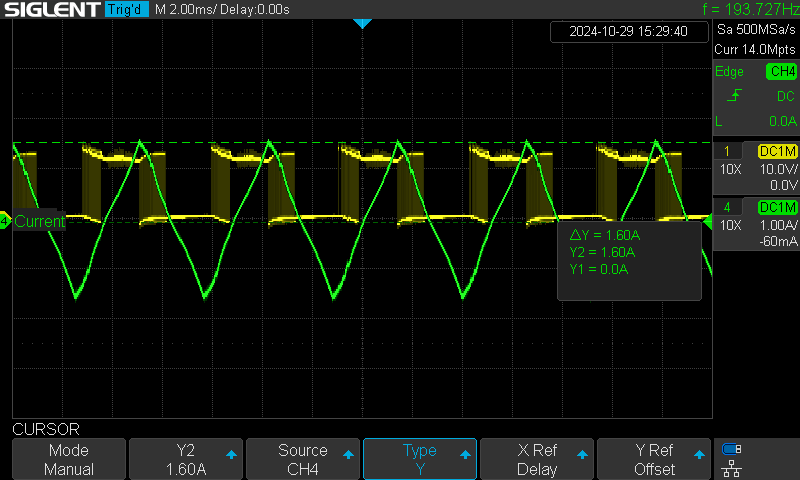Viewport: 800px width, 480px height.
Task: Click the channel 4 ground level marker
Action: coord(5,221)
